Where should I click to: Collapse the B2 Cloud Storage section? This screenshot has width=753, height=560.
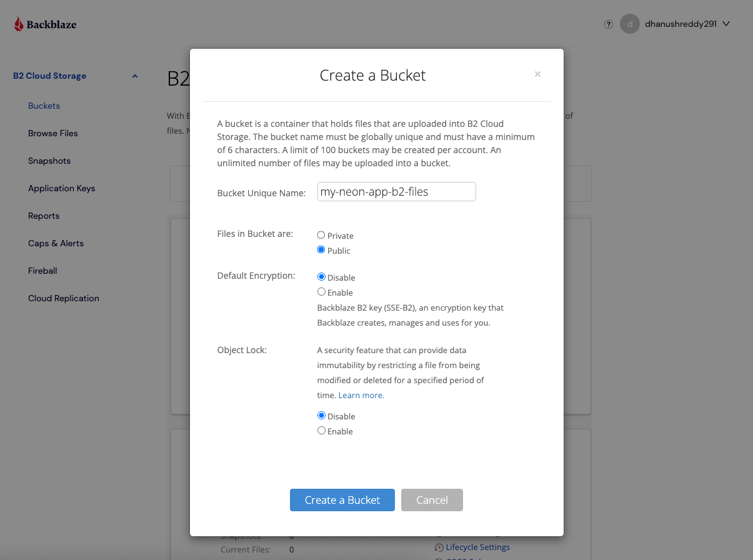pos(134,76)
